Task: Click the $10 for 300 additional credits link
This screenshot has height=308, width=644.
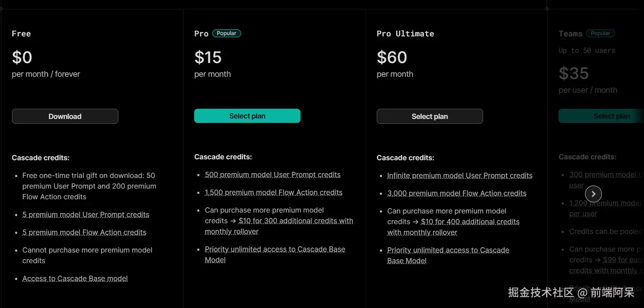Action: [296, 221]
